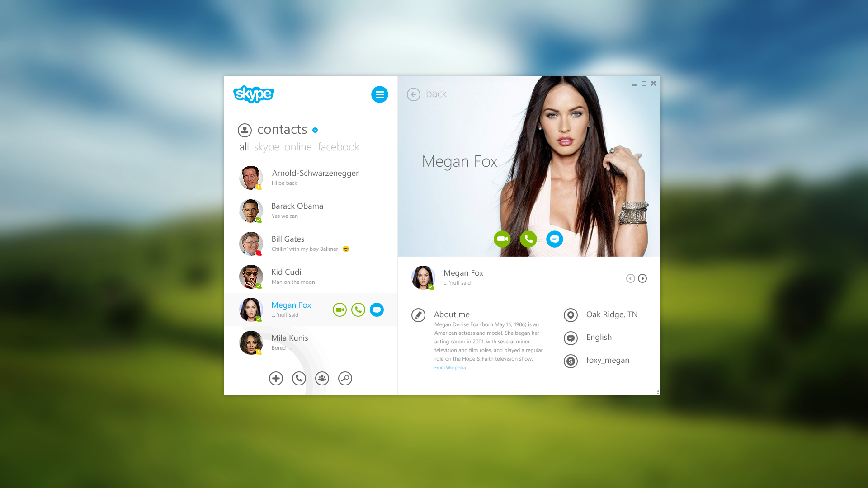Viewport: 868px width, 488px height.
Task: Click the hamburger menu icon top right
Action: pyautogui.click(x=380, y=94)
